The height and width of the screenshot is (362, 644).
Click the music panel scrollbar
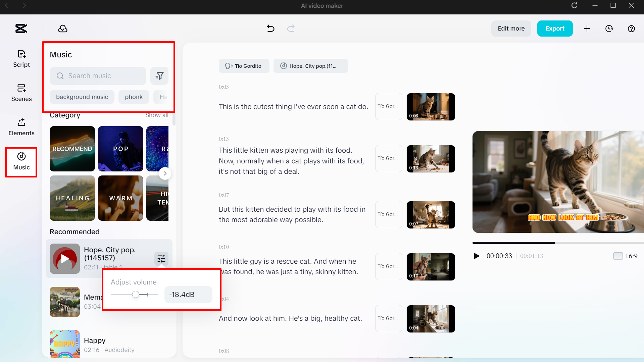pyautogui.click(x=174, y=119)
